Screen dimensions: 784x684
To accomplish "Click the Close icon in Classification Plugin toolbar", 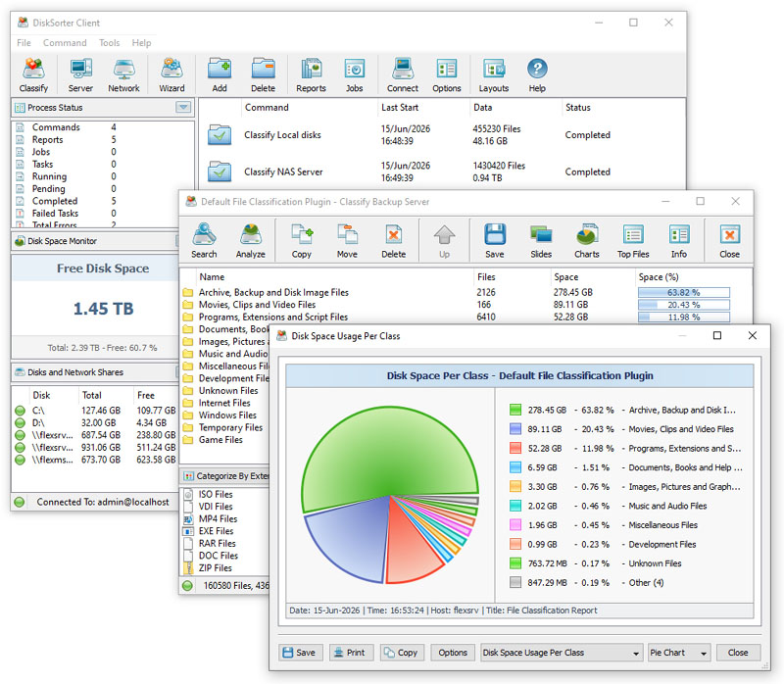I will coord(729,241).
